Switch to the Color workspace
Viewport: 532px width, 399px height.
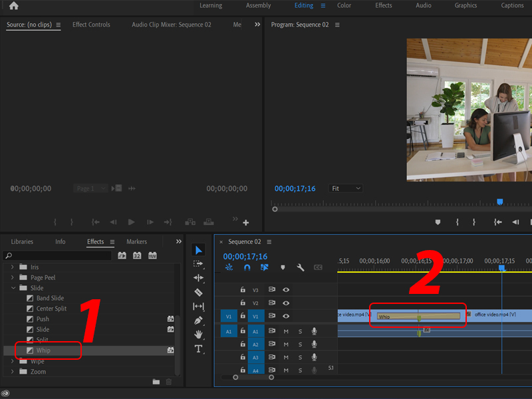click(x=344, y=5)
